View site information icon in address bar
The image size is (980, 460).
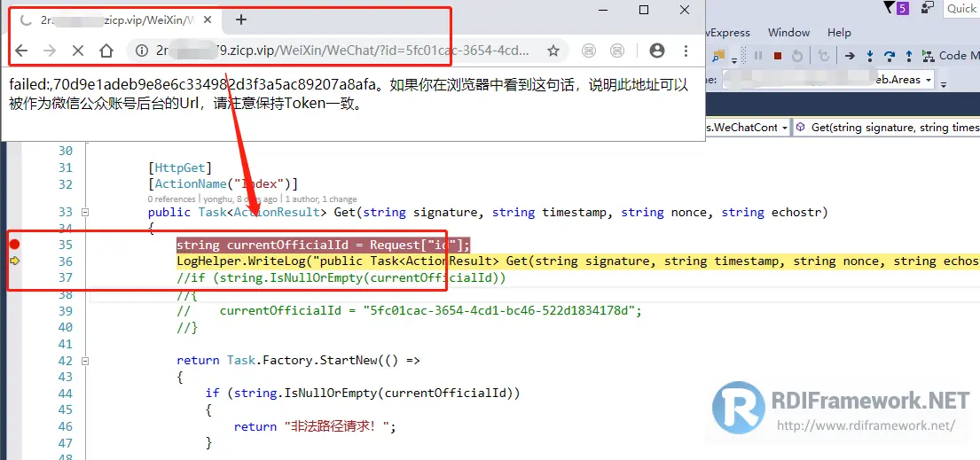tap(142, 51)
